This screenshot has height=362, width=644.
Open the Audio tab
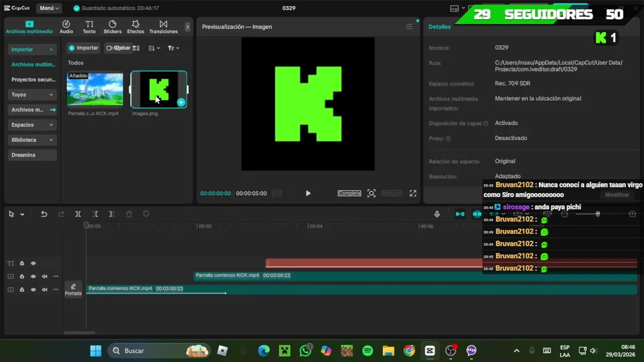[66, 27]
